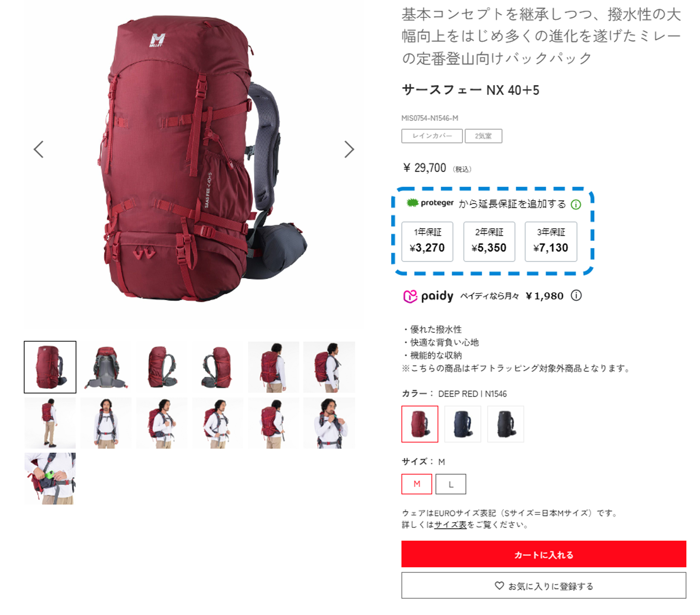700x615 pixels.
Task: Add item to cart with カートに入れる
Action: (544, 554)
